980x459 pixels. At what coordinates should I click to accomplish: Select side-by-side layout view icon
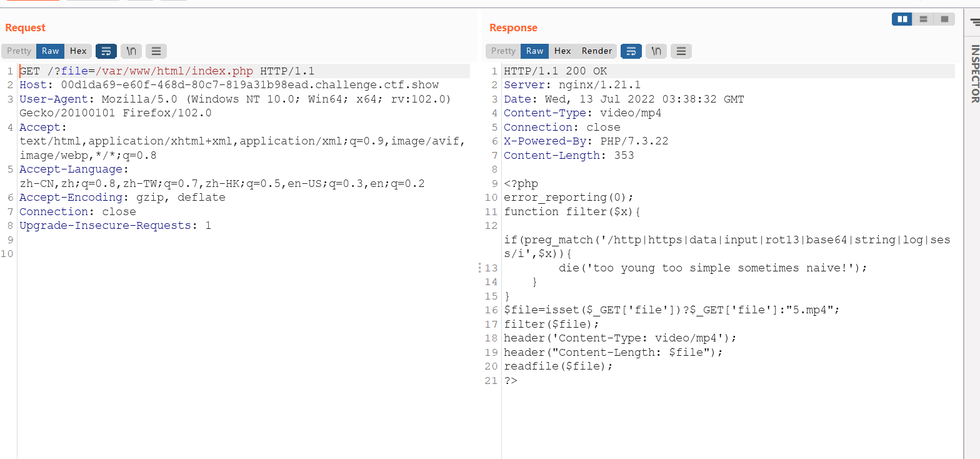click(x=902, y=19)
